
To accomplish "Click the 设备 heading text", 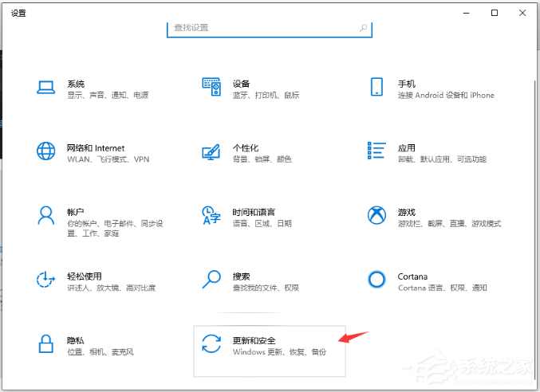I will pos(241,84).
